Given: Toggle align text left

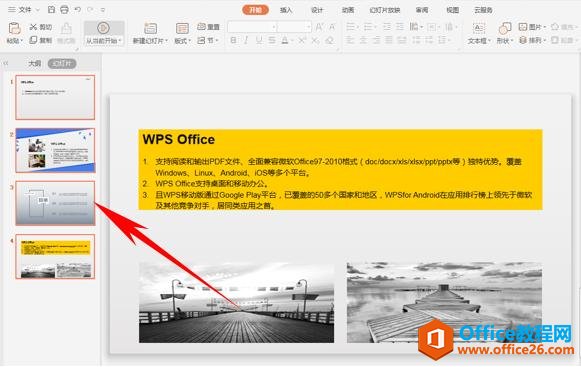Looking at the screenshot, I should tap(350, 40).
